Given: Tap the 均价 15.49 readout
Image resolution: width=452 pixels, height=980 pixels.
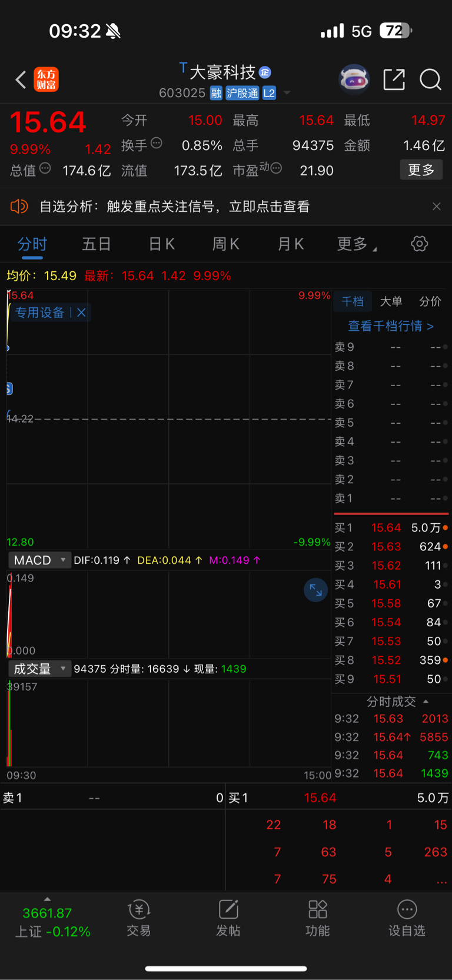Looking at the screenshot, I should pyautogui.click(x=41, y=275).
